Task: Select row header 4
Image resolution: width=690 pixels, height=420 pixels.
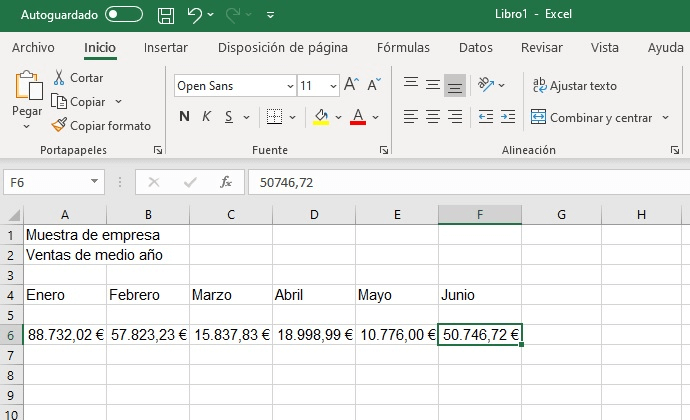Action: pyautogui.click(x=11, y=295)
